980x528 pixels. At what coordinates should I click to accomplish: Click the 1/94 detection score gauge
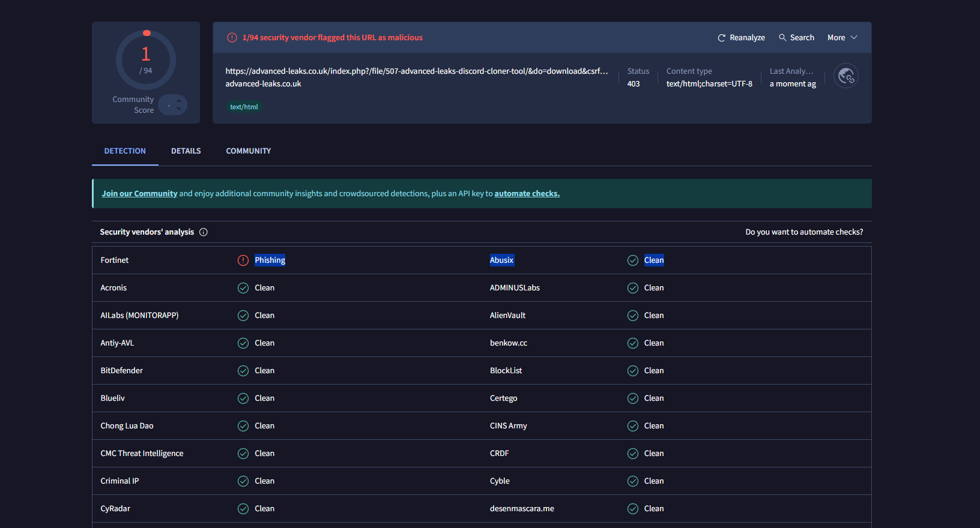click(146, 60)
